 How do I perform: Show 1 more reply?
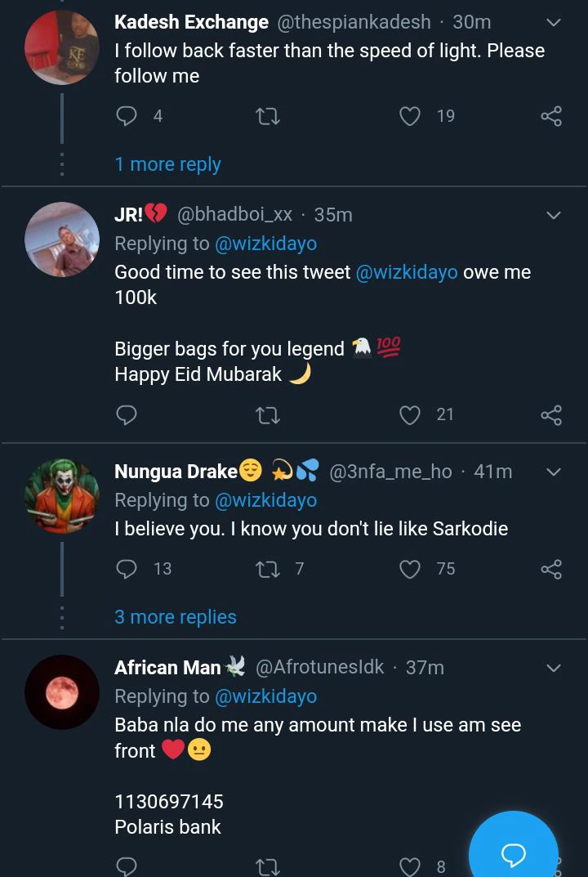[167, 164]
